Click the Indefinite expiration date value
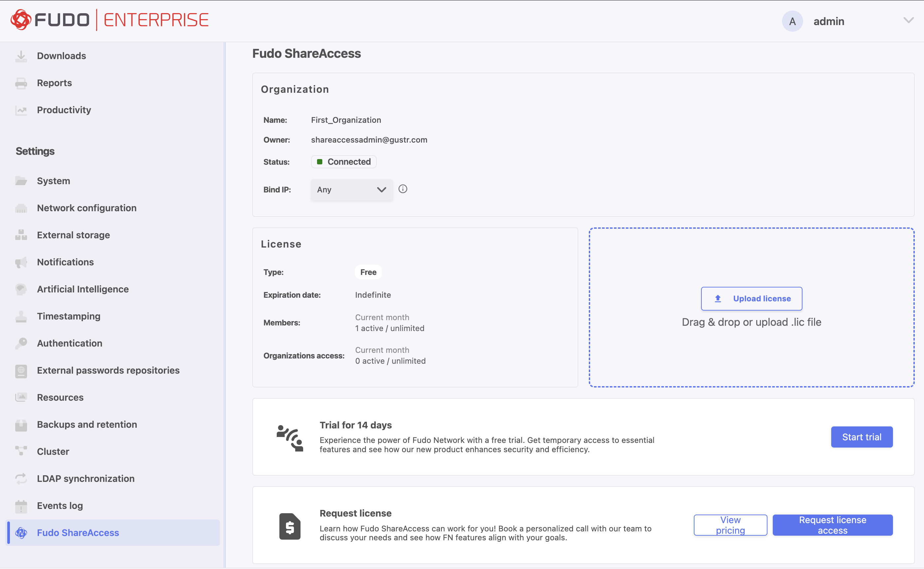The width and height of the screenshot is (924, 569). [x=373, y=295]
